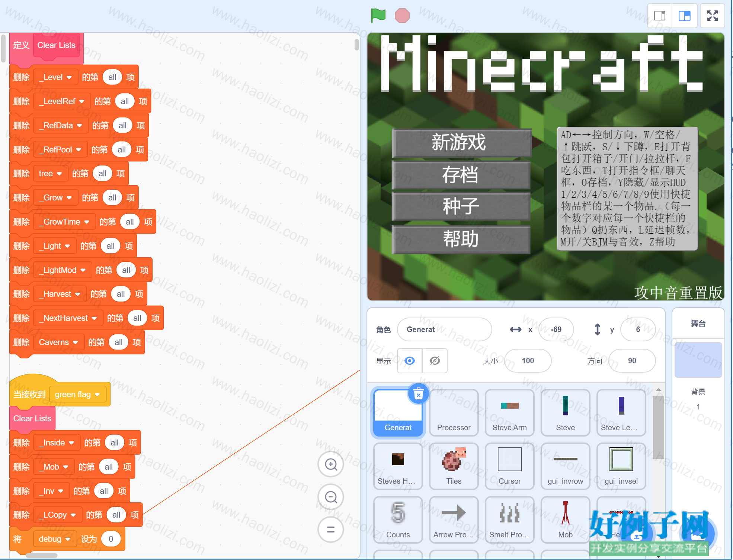Image resolution: width=733 pixels, height=560 pixels.
Task: Open the _RefData list dropdown
Action: (x=61, y=126)
